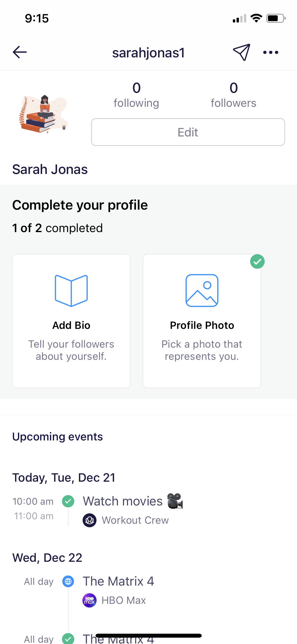The width and height of the screenshot is (297, 644).
Task: Open the more options menu icon
Action: [270, 52]
